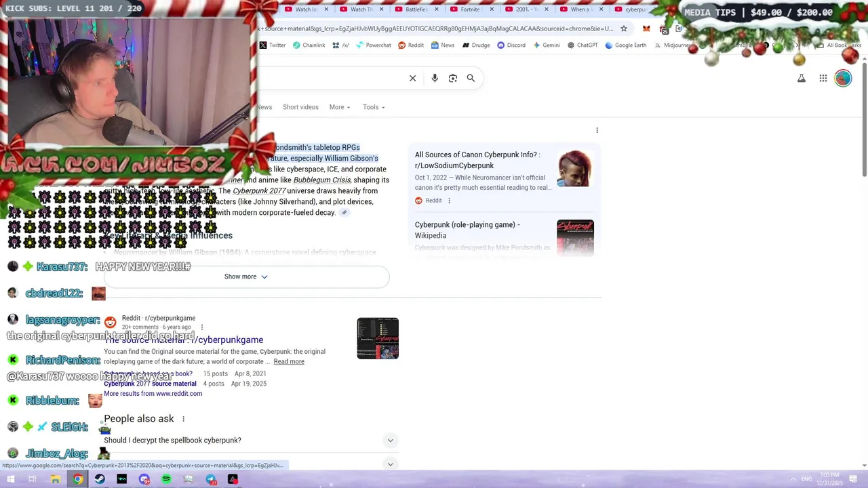Open Google Lens image search

click(x=453, y=78)
